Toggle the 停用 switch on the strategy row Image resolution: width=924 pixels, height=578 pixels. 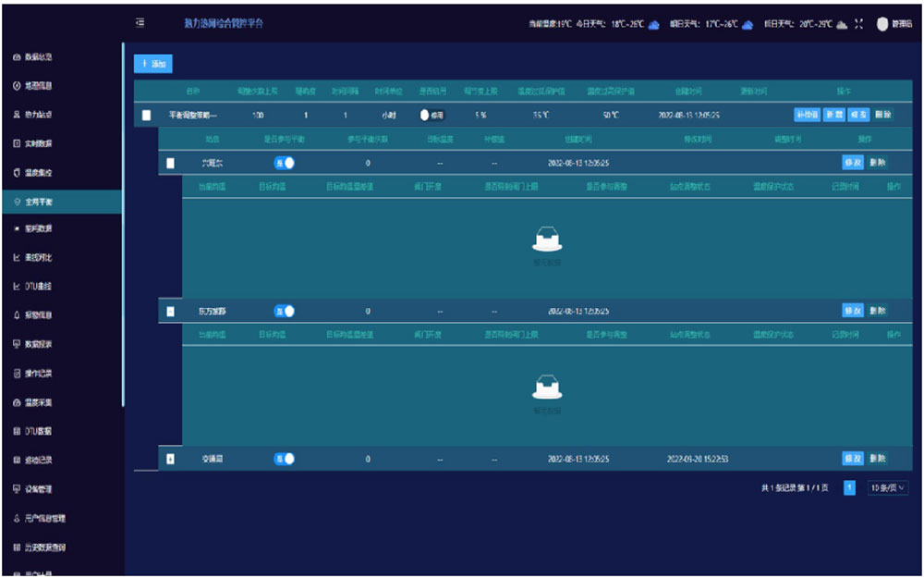(432, 116)
